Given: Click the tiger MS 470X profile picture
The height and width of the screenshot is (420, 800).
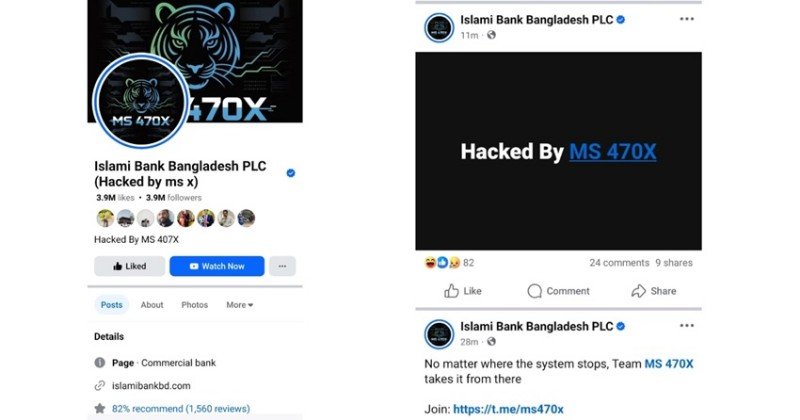Looking at the screenshot, I should (141, 102).
